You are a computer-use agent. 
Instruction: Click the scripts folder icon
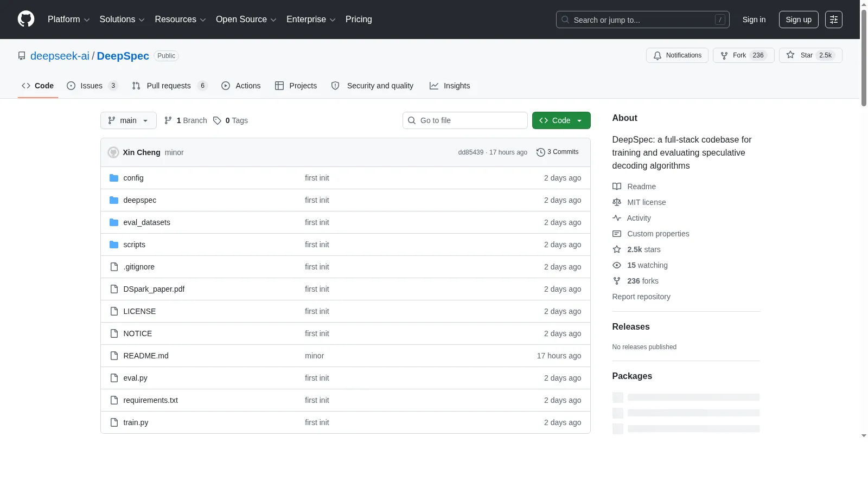click(114, 245)
